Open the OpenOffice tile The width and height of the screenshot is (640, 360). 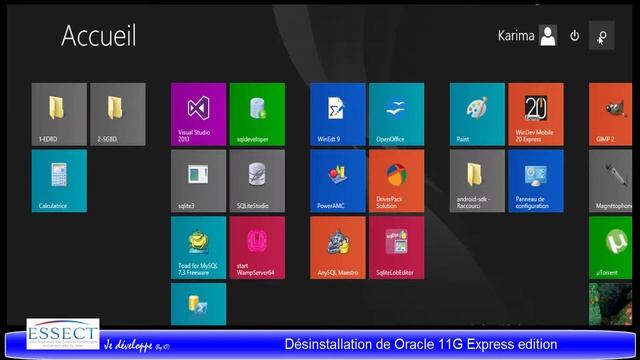pos(397,114)
